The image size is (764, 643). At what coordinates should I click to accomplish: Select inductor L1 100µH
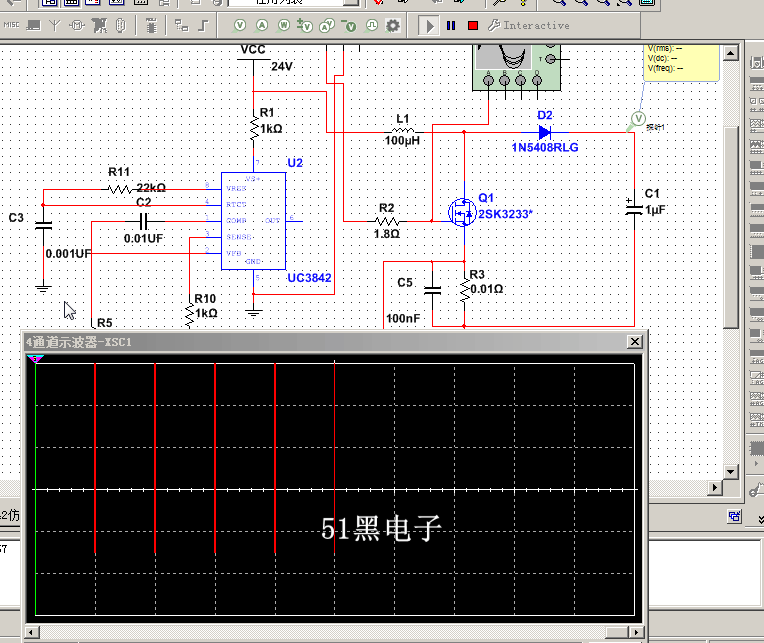pos(402,130)
